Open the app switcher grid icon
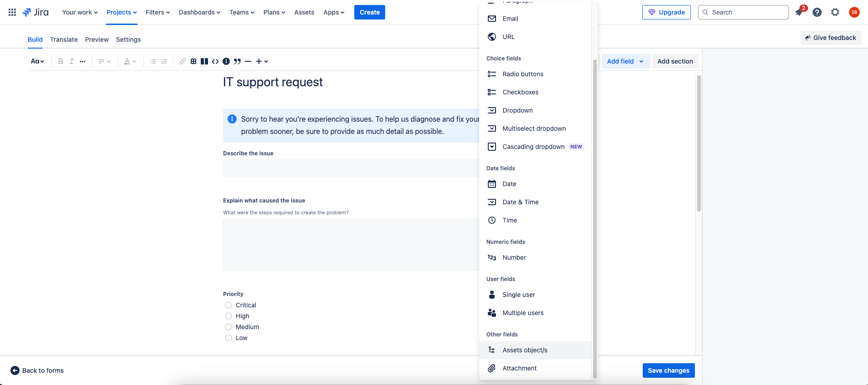Screen dimensions: 868x385 coord(12,12)
